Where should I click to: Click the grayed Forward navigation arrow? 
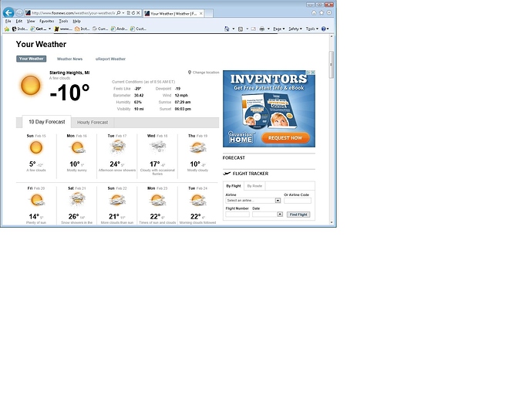(x=19, y=13)
